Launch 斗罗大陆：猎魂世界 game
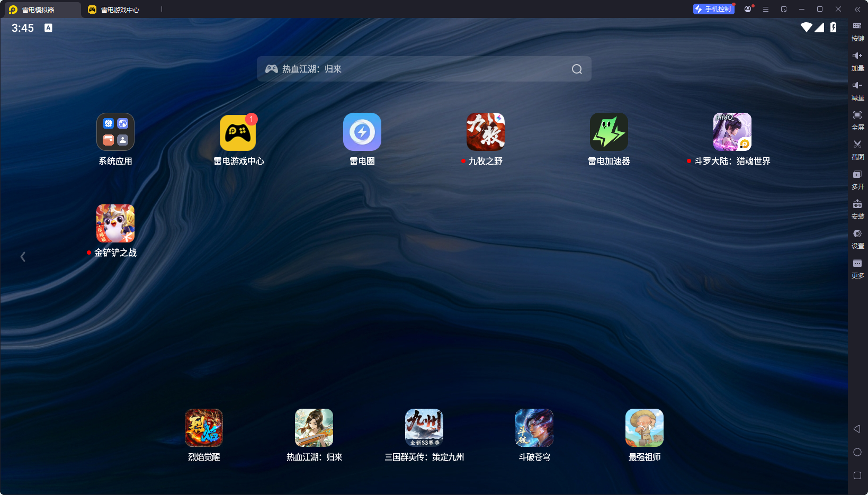 click(732, 132)
